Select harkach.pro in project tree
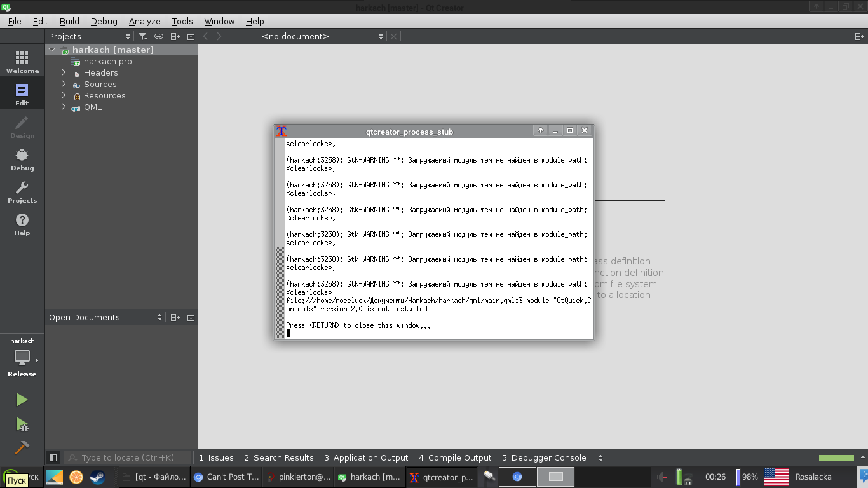 [107, 62]
